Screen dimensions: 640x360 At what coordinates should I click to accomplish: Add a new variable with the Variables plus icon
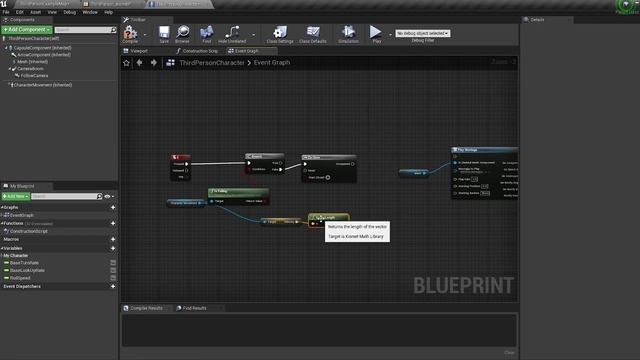[113, 248]
